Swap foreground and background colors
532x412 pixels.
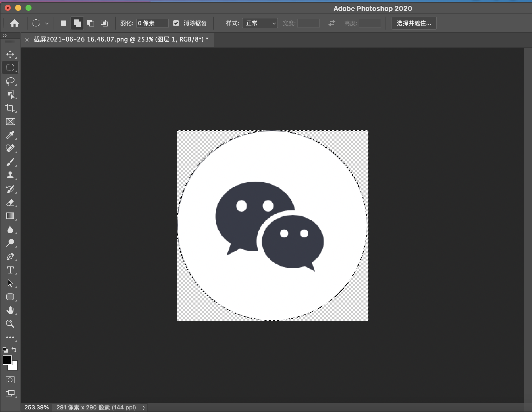pyautogui.click(x=14, y=350)
